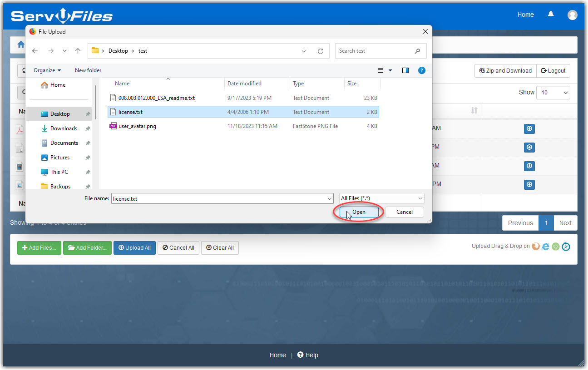
Task: Click the Clear All button
Action: click(x=220, y=248)
